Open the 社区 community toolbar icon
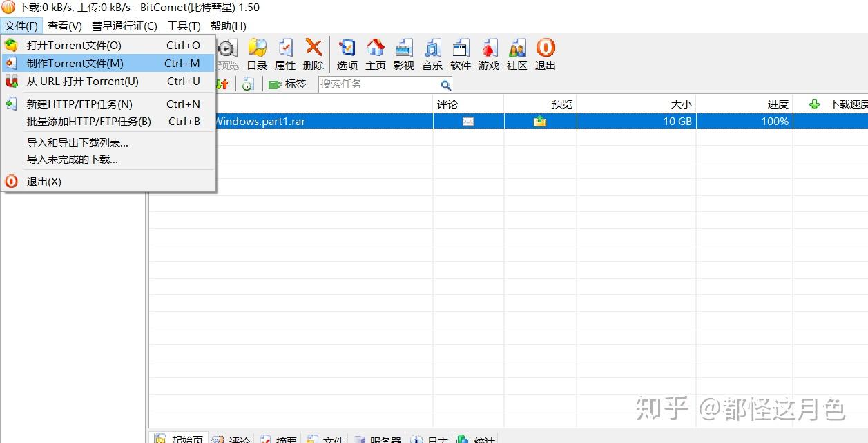This screenshot has height=443, width=868. click(x=517, y=54)
